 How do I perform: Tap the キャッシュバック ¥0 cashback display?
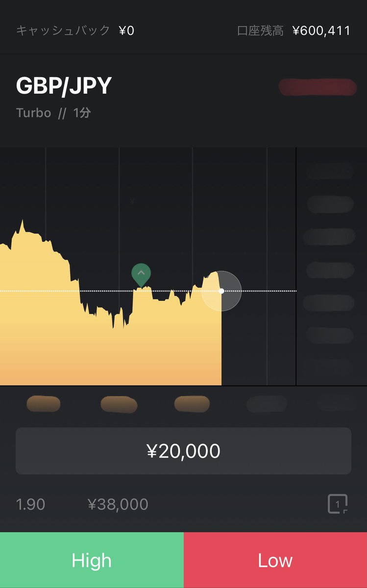coord(75,31)
